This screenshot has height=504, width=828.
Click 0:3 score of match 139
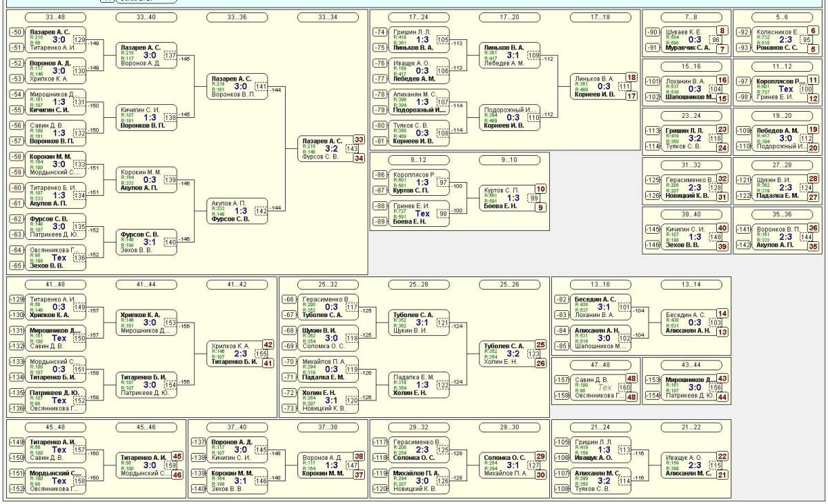[150, 179]
